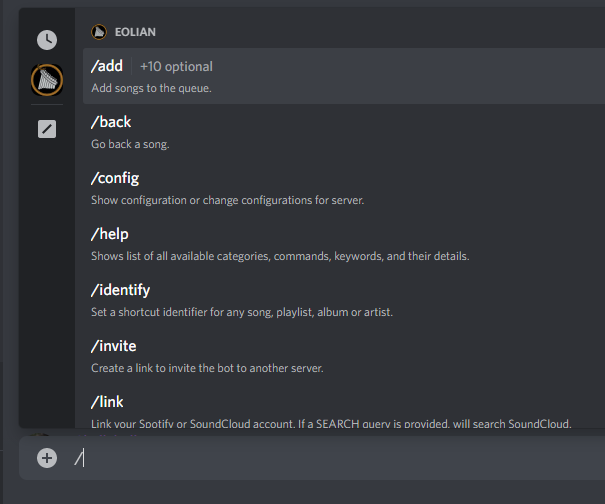Image resolution: width=605 pixels, height=504 pixels.
Task: Select the Eolian bot avatar in sidebar
Action: pyautogui.click(x=47, y=79)
